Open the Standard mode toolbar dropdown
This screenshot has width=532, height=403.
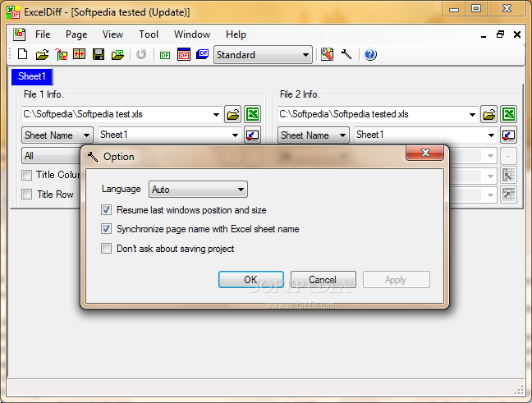[x=263, y=55]
